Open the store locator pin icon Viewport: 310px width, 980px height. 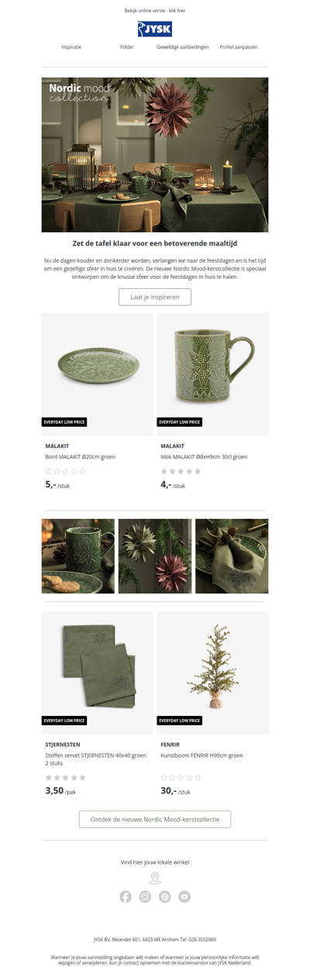[155, 878]
